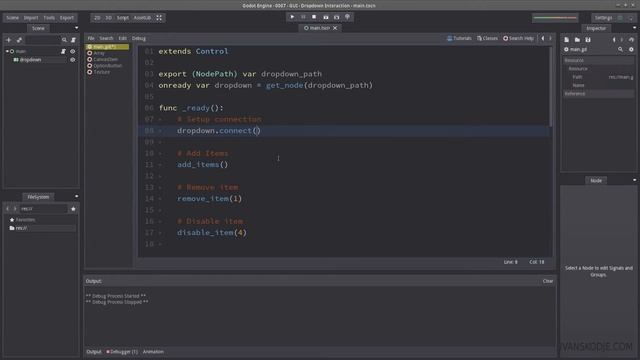Collapse the main node in scene tree
This screenshot has height=360, width=640.
(x=7, y=51)
